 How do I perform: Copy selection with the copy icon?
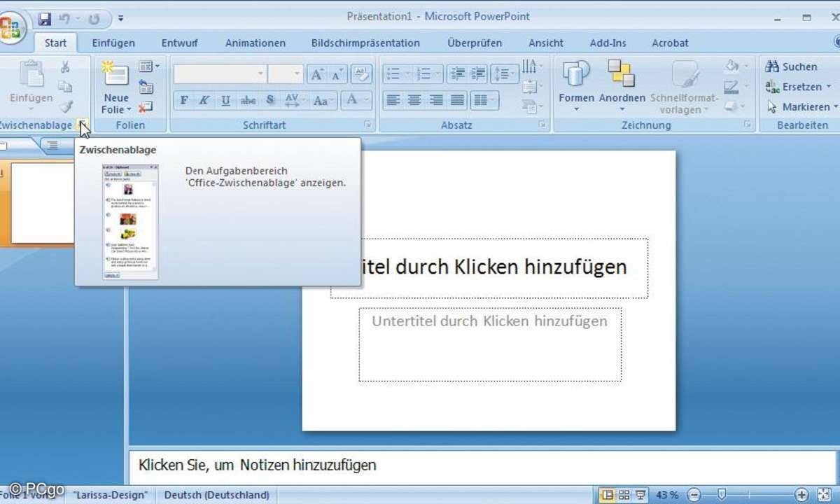(65, 87)
